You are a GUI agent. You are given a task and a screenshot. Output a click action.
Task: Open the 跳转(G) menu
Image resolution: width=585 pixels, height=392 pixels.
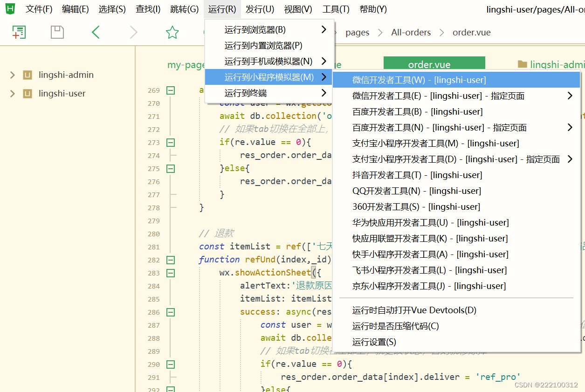tap(185, 9)
